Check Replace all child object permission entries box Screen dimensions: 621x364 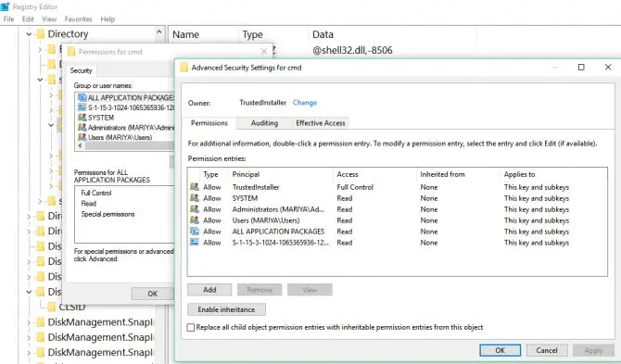point(191,327)
